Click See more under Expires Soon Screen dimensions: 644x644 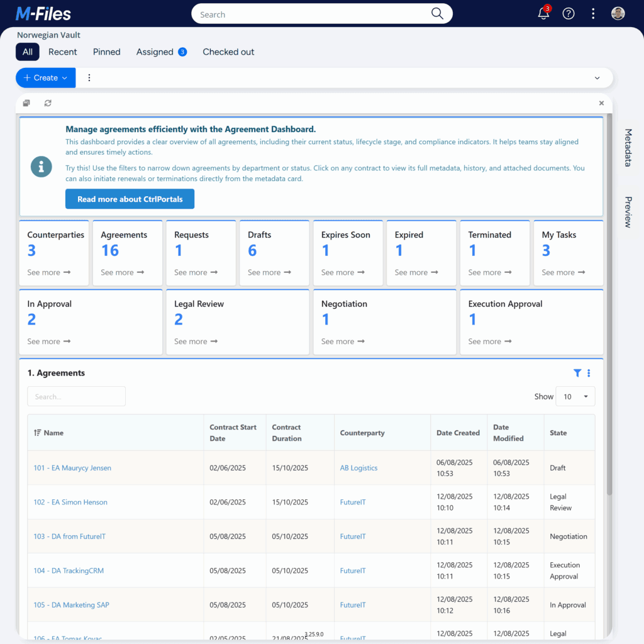click(x=344, y=272)
